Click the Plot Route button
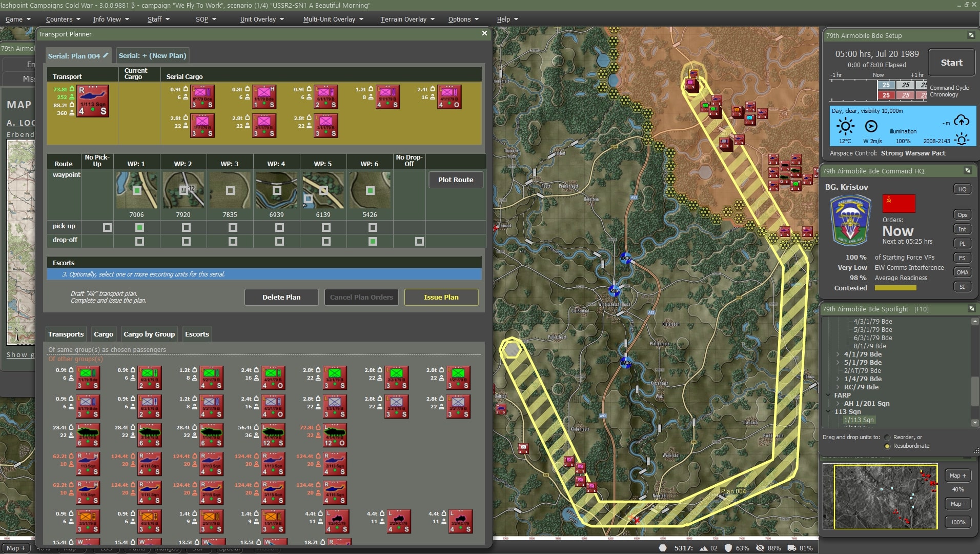This screenshot has width=980, height=554. [455, 180]
